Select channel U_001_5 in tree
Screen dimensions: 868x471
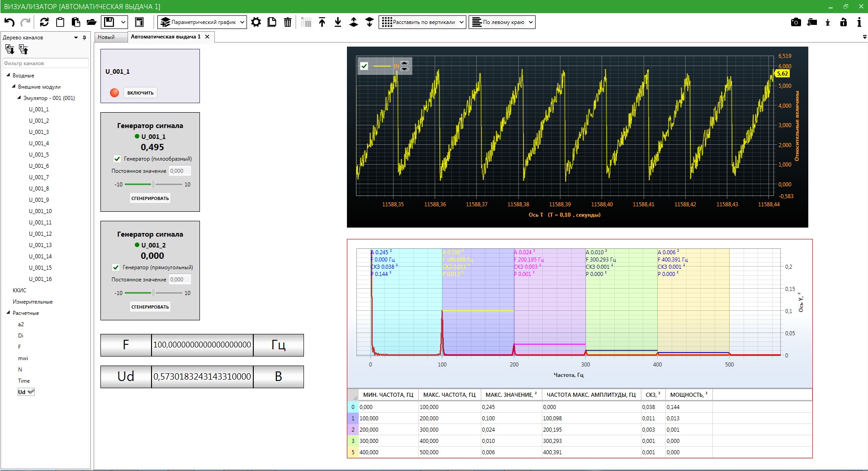[39, 155]
